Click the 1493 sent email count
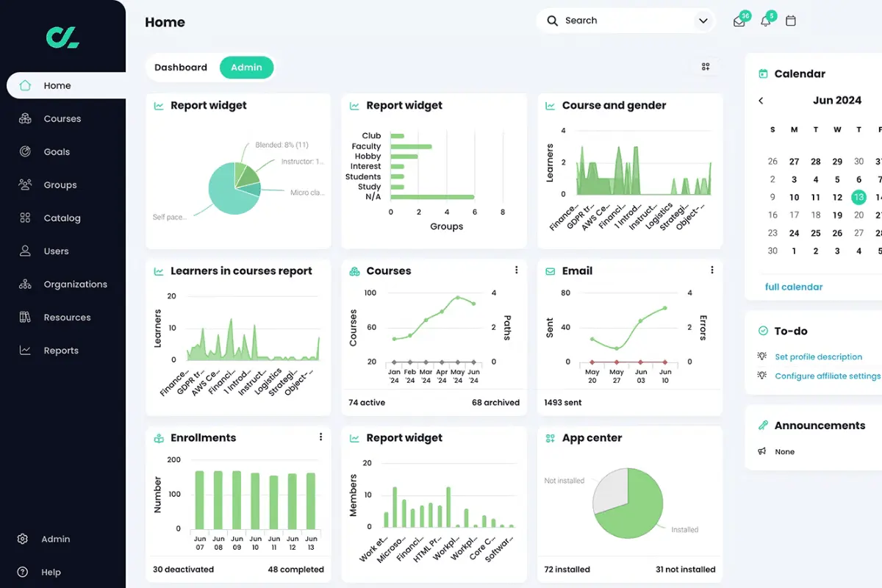The image size is (882, 588). pyautogui.click(x=563, y=403)
